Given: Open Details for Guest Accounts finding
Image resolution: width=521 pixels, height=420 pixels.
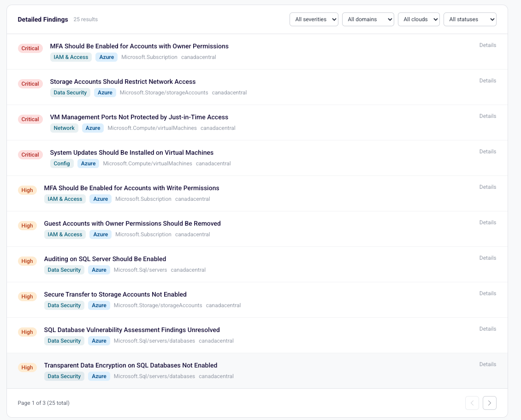Looking at the screenshot, I should [x=487, y=222].
